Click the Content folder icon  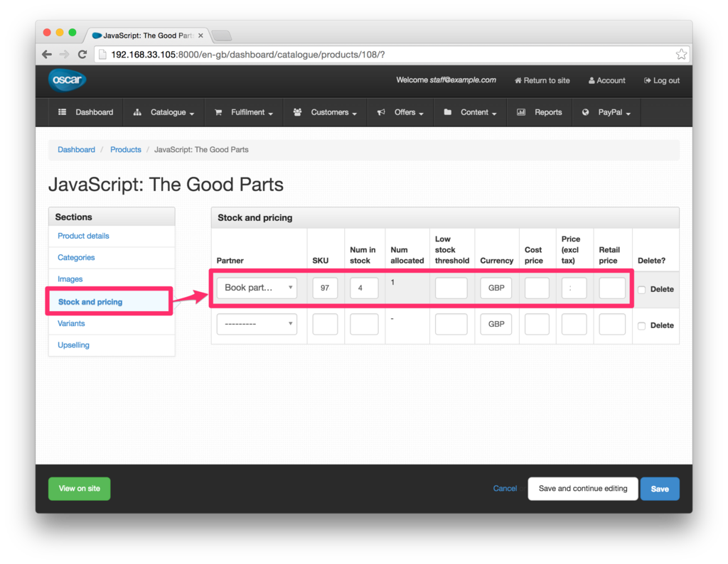448,112
